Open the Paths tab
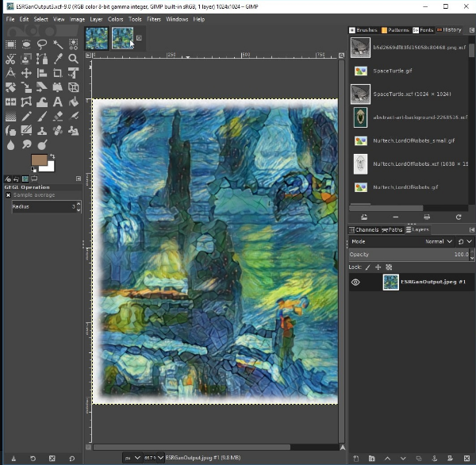The height and width of the screenshot is (465, 476). (393, 229)
